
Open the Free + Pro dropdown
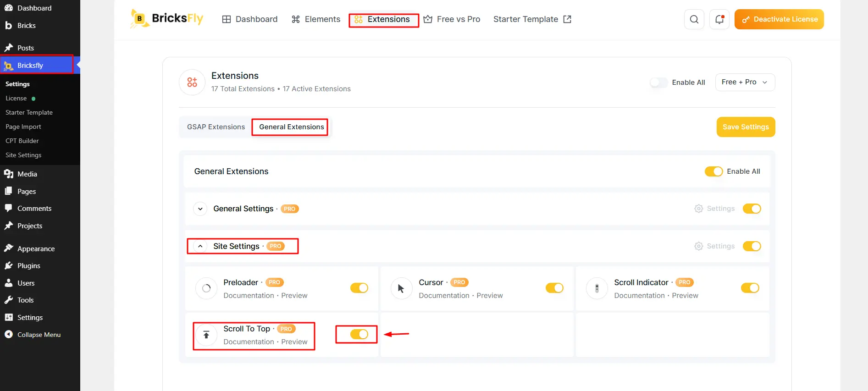[745, 83]
